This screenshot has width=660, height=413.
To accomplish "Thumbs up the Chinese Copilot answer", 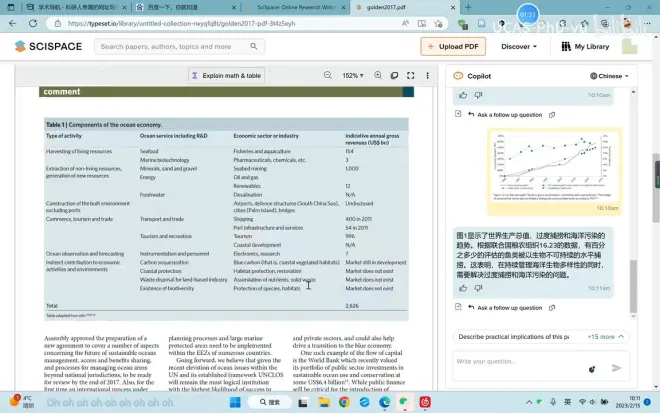I will click(463, 288).
